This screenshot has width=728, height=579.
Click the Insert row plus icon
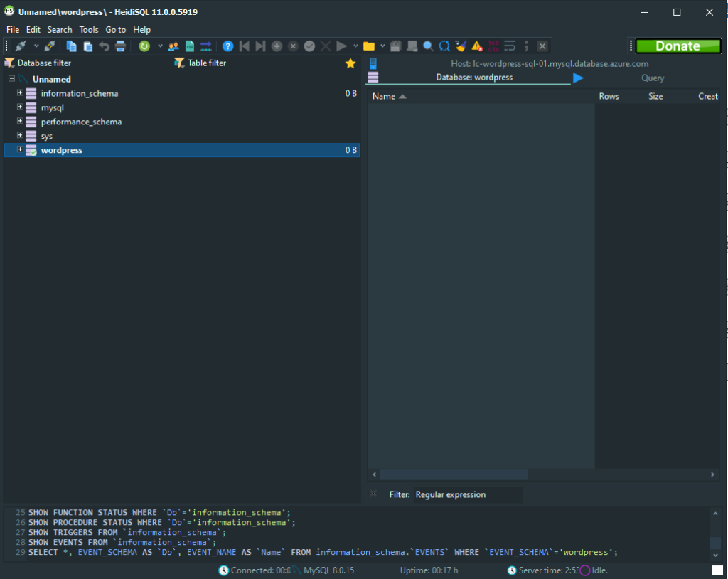[x=277, y=46]
